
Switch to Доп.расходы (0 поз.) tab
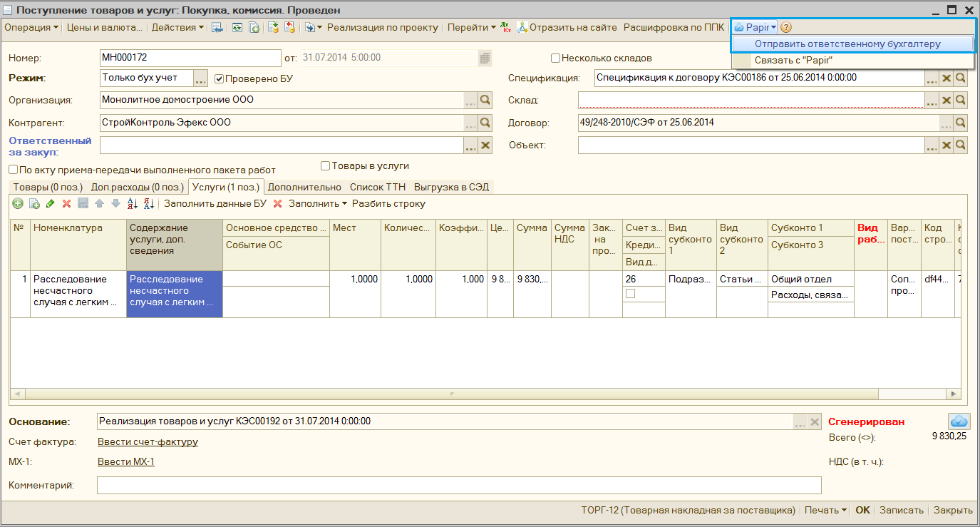tap(138, 188)
